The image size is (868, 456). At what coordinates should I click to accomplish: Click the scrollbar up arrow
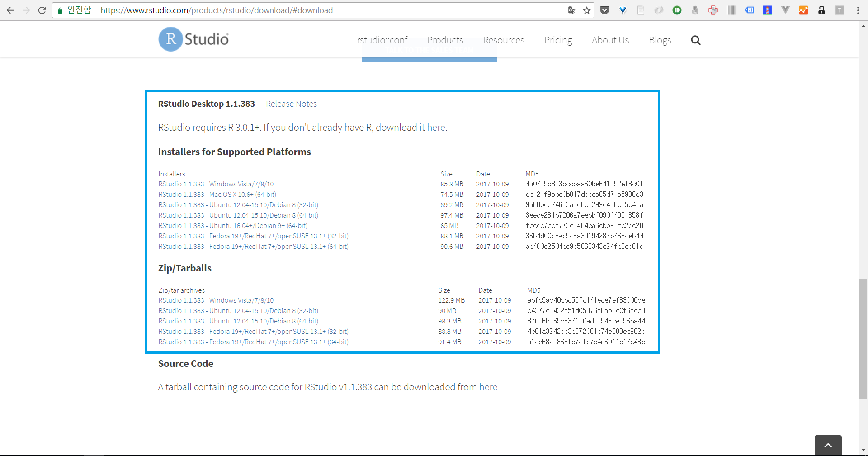863,26
